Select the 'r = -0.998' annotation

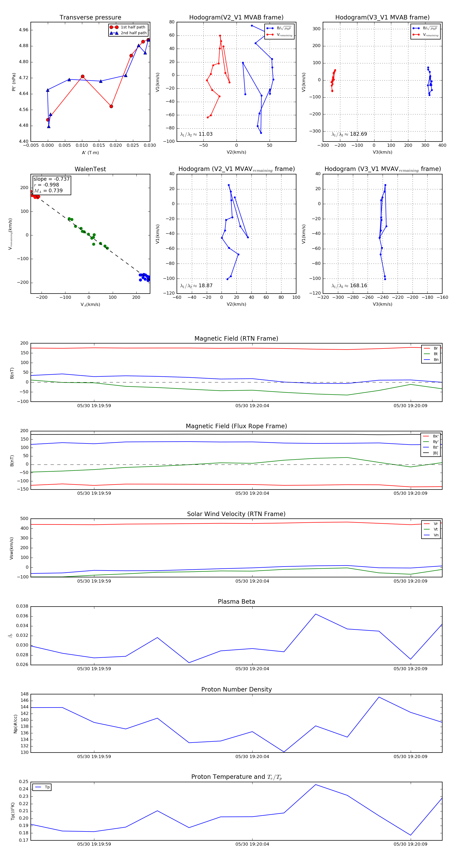(47, 185)
